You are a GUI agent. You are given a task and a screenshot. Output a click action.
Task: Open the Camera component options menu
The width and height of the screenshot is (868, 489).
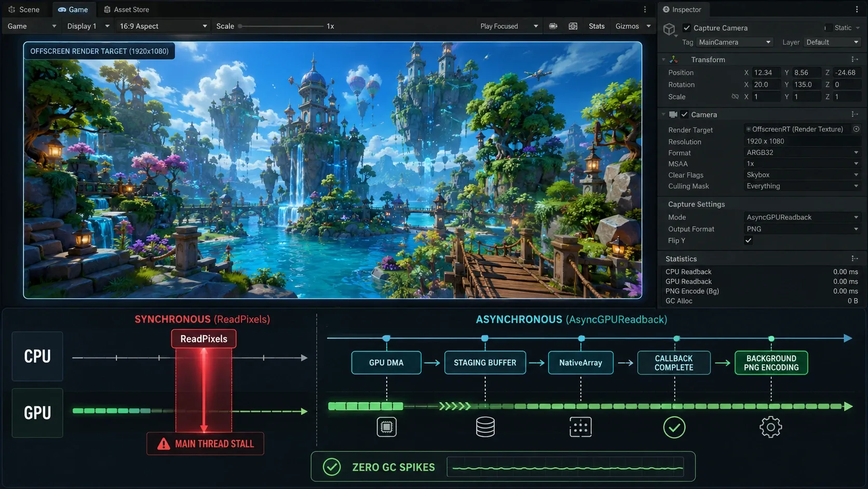(x=855, y=114)
